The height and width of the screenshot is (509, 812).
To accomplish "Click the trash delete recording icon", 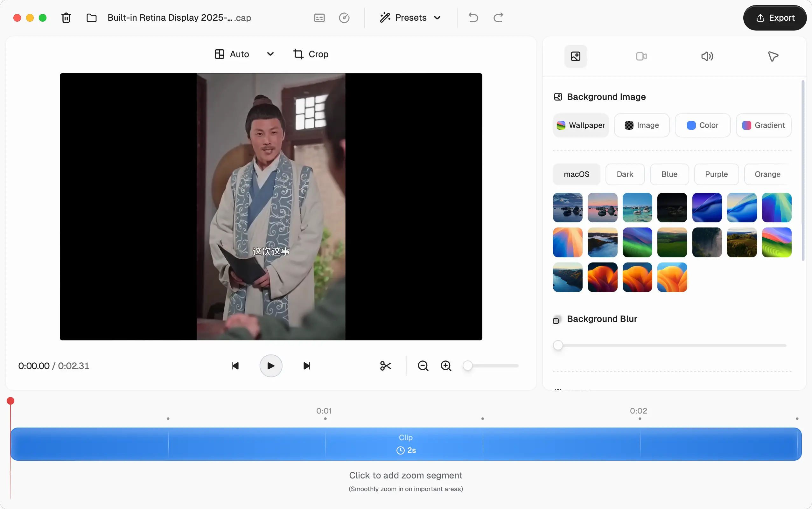I will (66, 18).
